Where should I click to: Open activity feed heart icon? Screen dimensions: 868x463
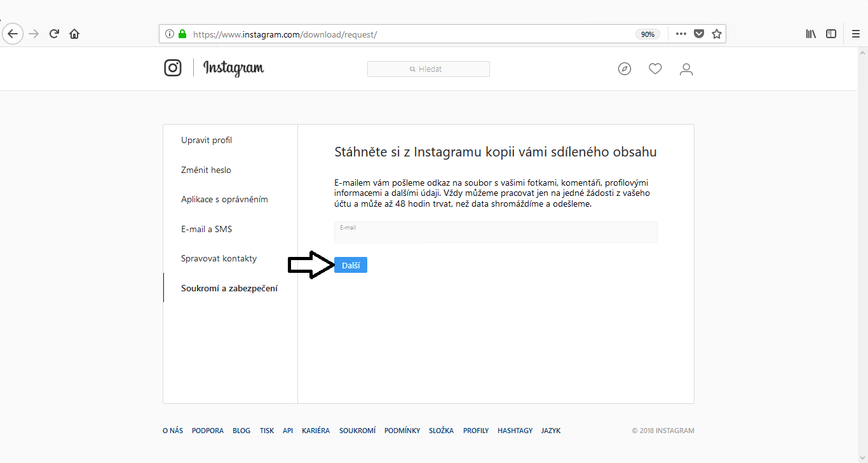(655, 69)
